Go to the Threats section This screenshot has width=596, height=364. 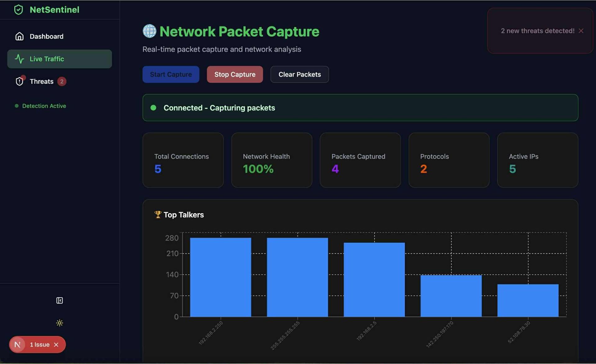point(42,81)
